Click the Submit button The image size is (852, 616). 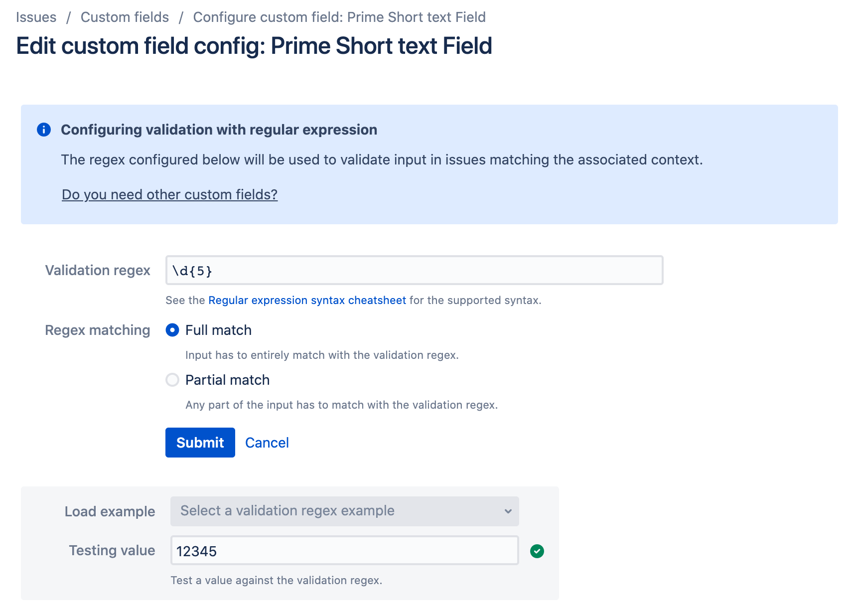click(x=200, y=443)
